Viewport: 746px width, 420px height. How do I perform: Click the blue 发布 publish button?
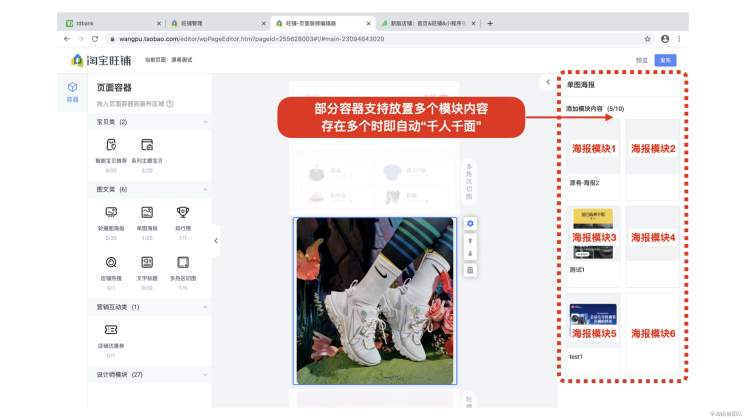pos(665,60)
